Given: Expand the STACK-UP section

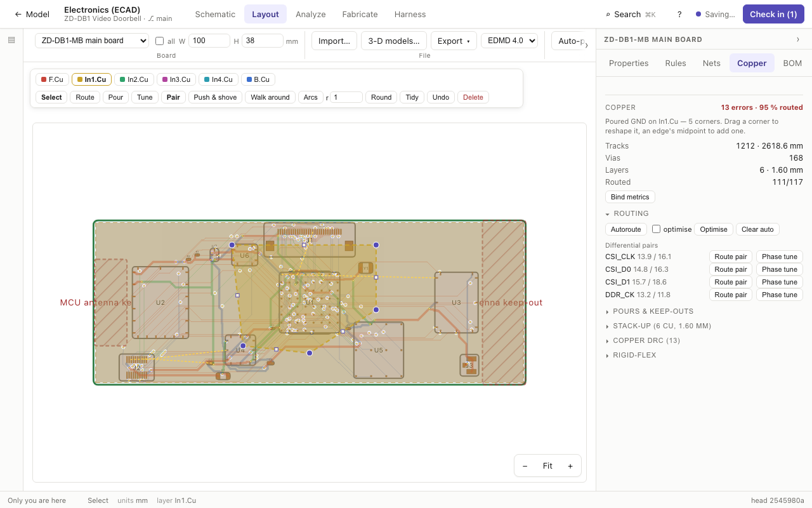Looking at the screenshot, I should click(x=658, y=326).
